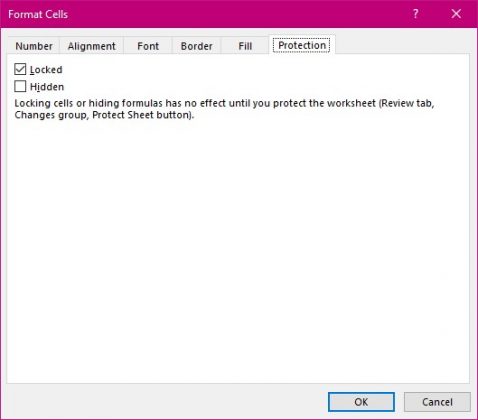
Task: Enable the Hidden checkbox
Action: pos(20,86)
